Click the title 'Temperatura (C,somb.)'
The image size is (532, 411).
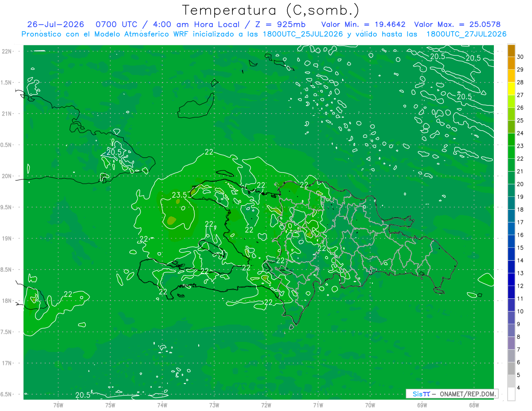270,10
